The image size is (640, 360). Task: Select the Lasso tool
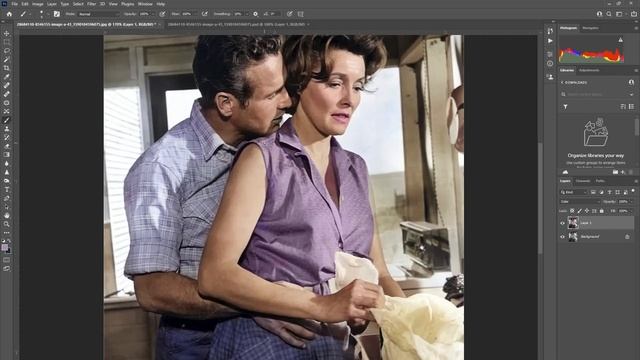[x=7, y=51]
